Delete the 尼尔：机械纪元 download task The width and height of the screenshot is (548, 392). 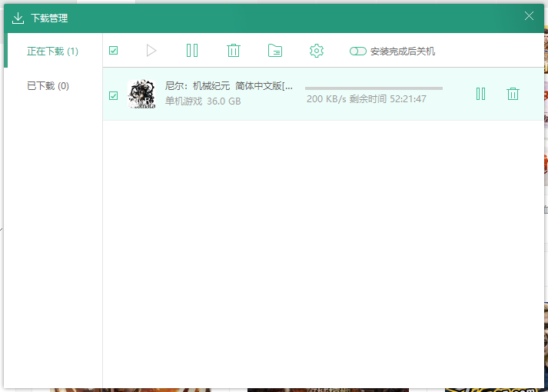pos(513,94)
